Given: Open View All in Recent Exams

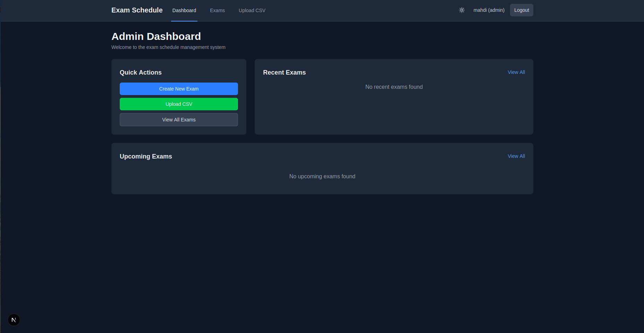Looking at the screenshot, I should point(516,72).
